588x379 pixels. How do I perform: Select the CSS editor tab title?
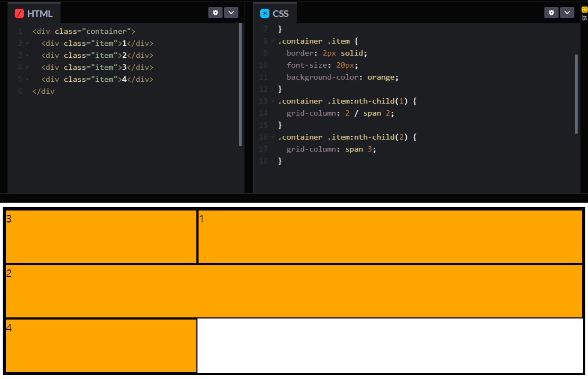coord(274,14)
